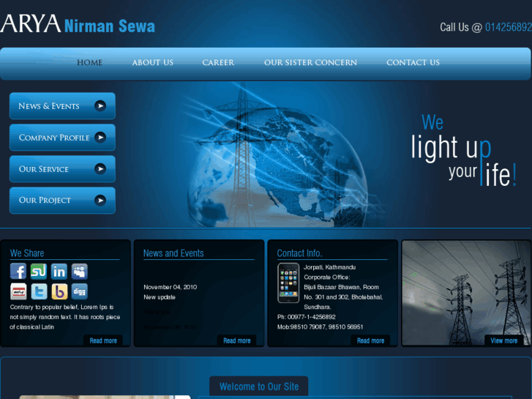532x399 pixels.
Task: Share via the LinkedIn icon
Action: click(59, 272)
